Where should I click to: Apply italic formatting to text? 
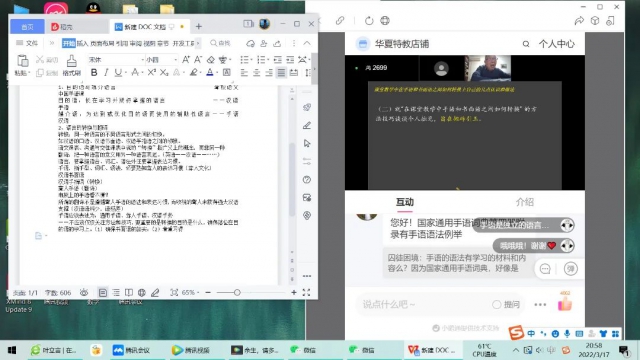coord(106,73)
